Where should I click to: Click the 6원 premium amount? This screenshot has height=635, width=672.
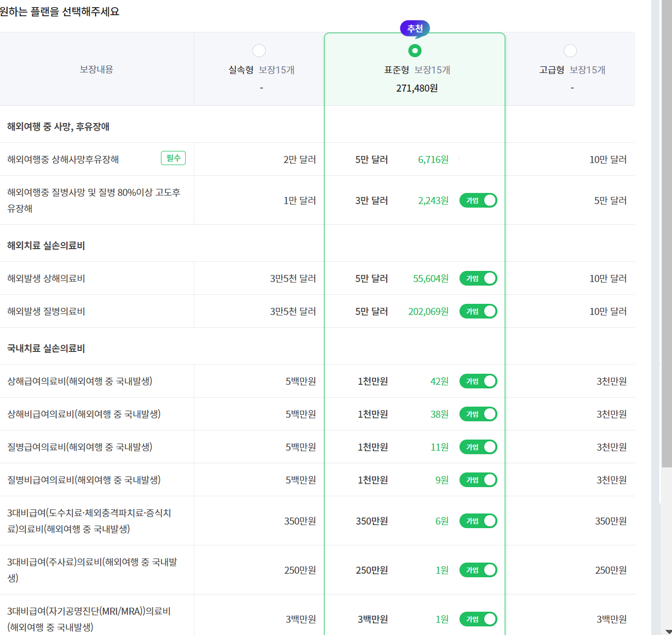click(x=442, y=521)
